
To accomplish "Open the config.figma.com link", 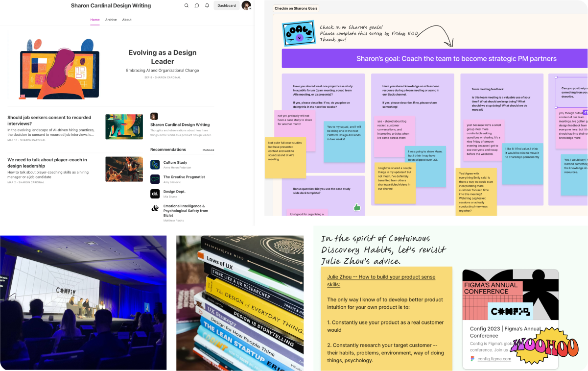I will (494, 359).
